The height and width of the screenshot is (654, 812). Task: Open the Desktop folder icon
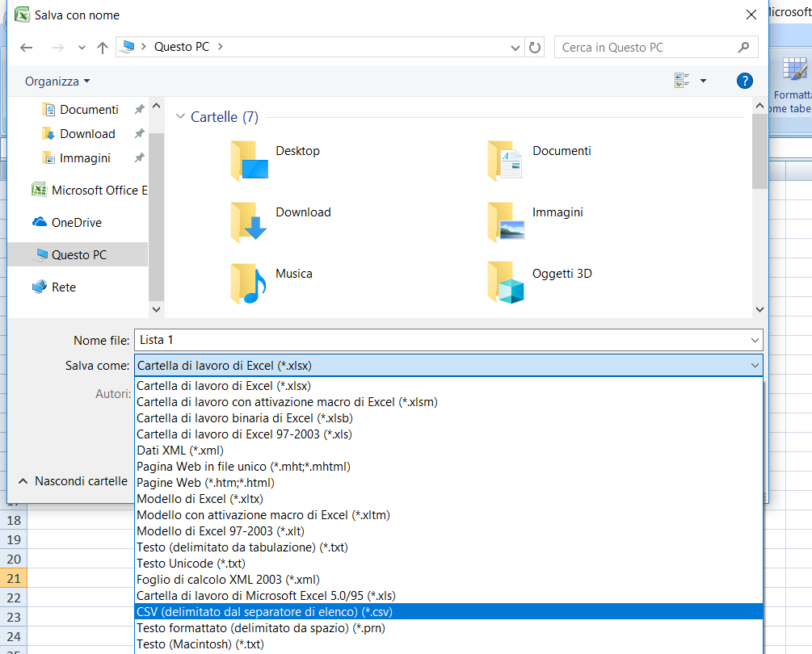(249, 161)
